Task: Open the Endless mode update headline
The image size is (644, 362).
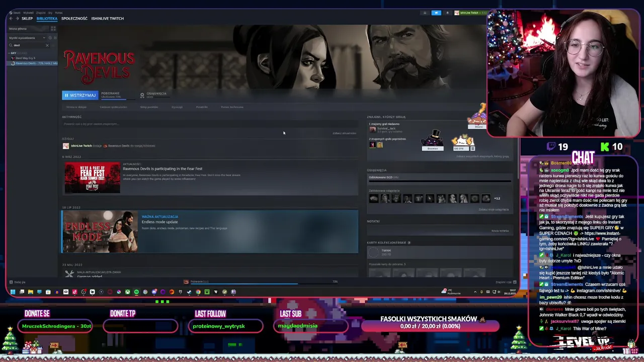Action: 159,222
